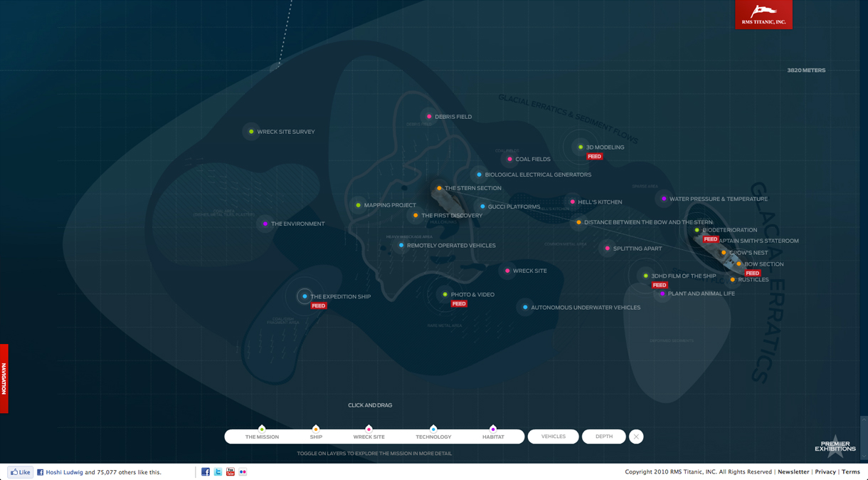The height and width of the screenshot is (480, 868).
Task: Click the Crow's Nest marker
Action: (x=724, y=253)
